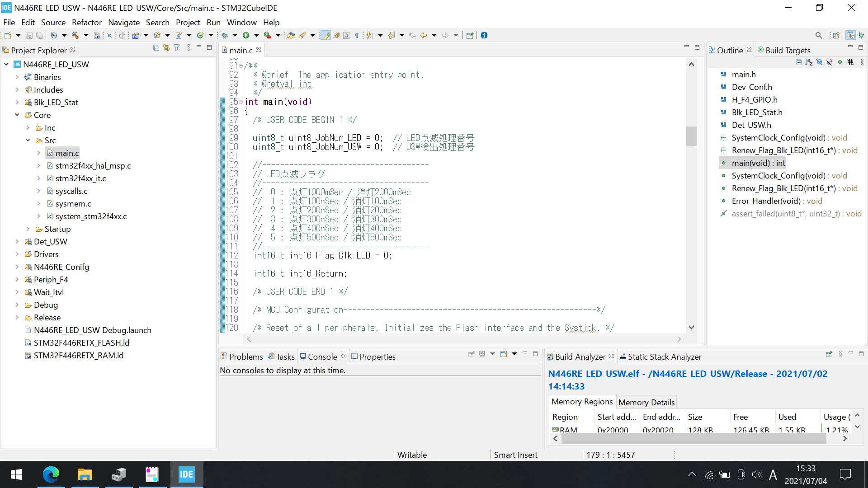Expand the Binaries tree node
The height and width of the screenshot is (488, 868).
[x=17, y=77]
